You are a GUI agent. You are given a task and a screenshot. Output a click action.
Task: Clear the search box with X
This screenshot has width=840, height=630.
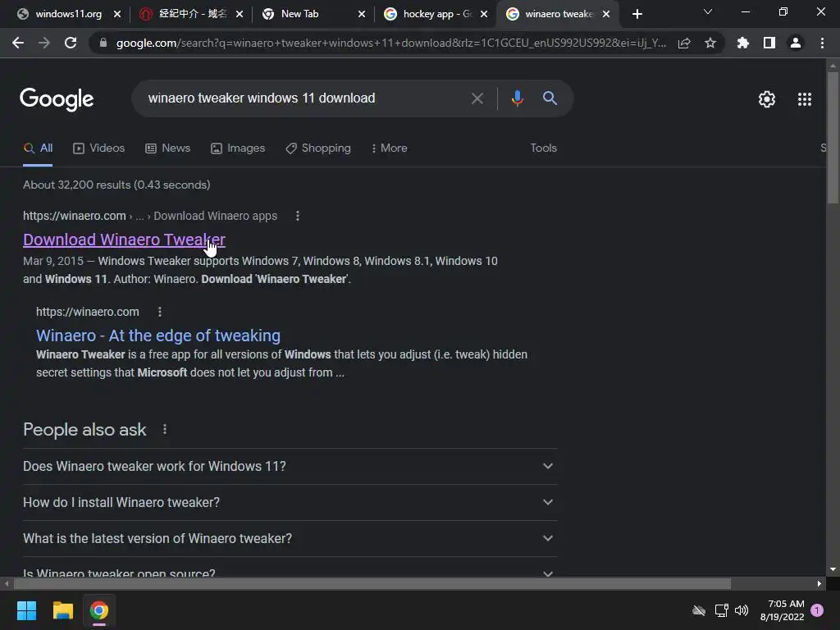(477, 98)
